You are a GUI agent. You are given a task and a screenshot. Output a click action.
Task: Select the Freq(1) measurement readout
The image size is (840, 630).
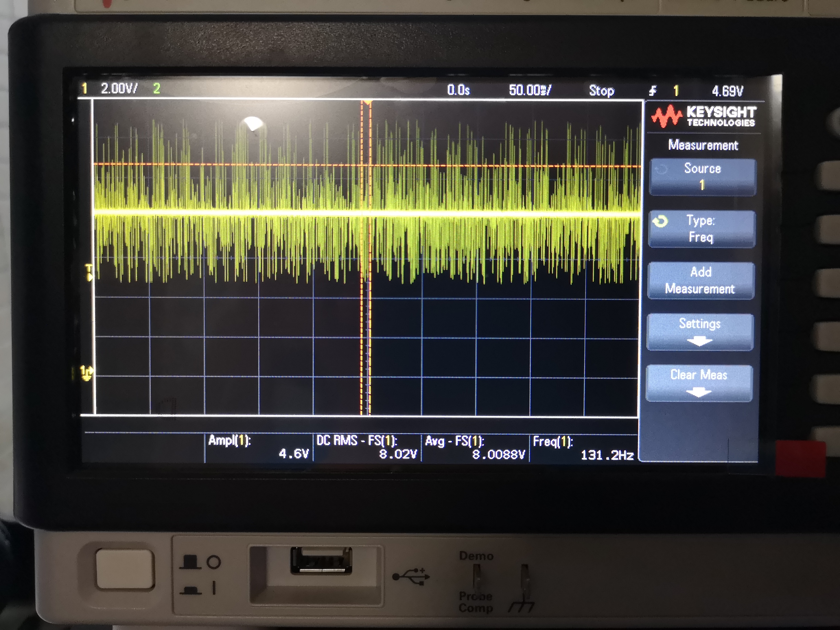(583, 449)
